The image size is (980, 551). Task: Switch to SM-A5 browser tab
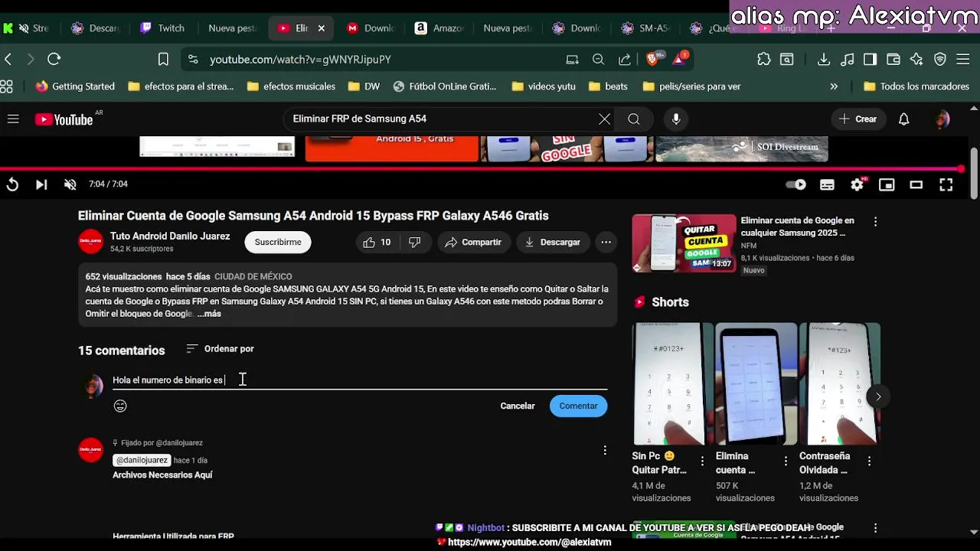pos(647,28)
